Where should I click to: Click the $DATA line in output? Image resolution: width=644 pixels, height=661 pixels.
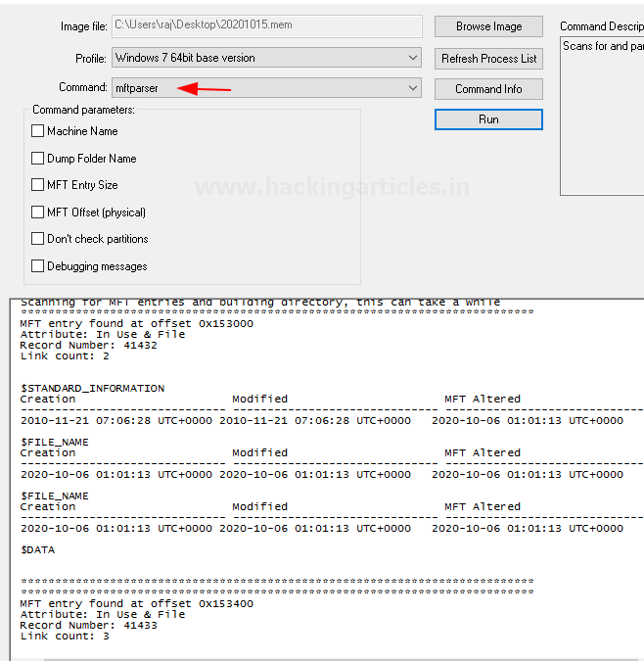click(37, 549)
